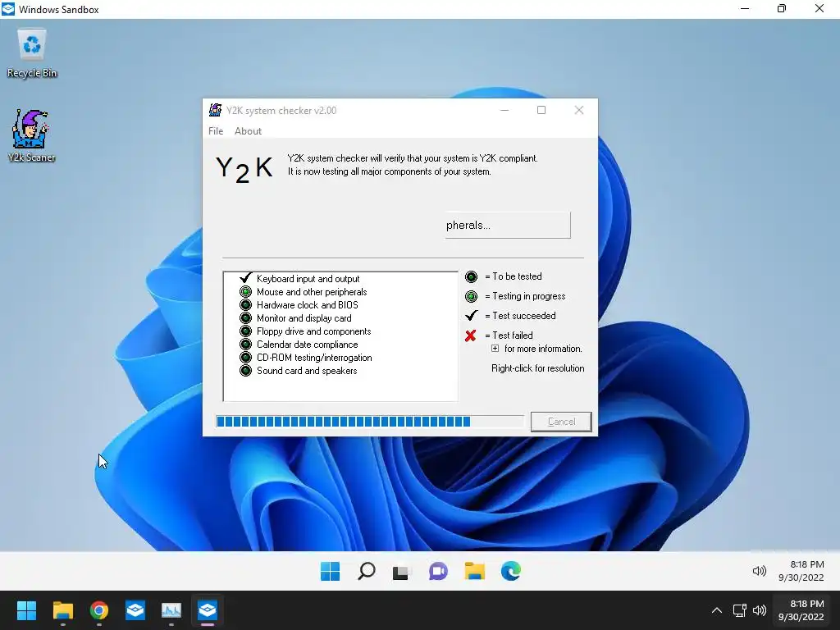Click the red X 'Test failed' legend icon
The height and width of the screenshot is (630, 840).
[x=470, y=336]
